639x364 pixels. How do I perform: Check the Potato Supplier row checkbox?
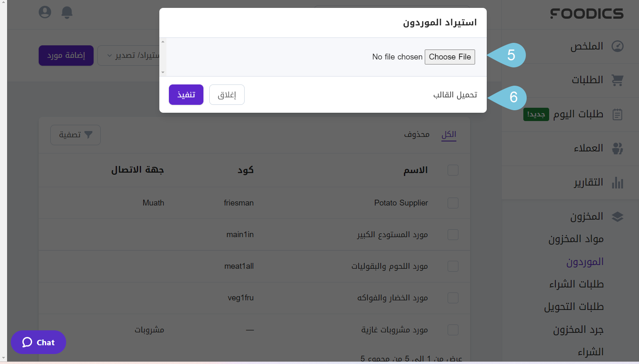click(x=453, y=203)
